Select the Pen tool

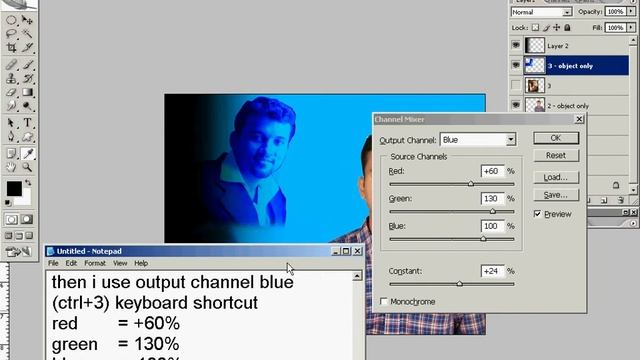[11, 136]
